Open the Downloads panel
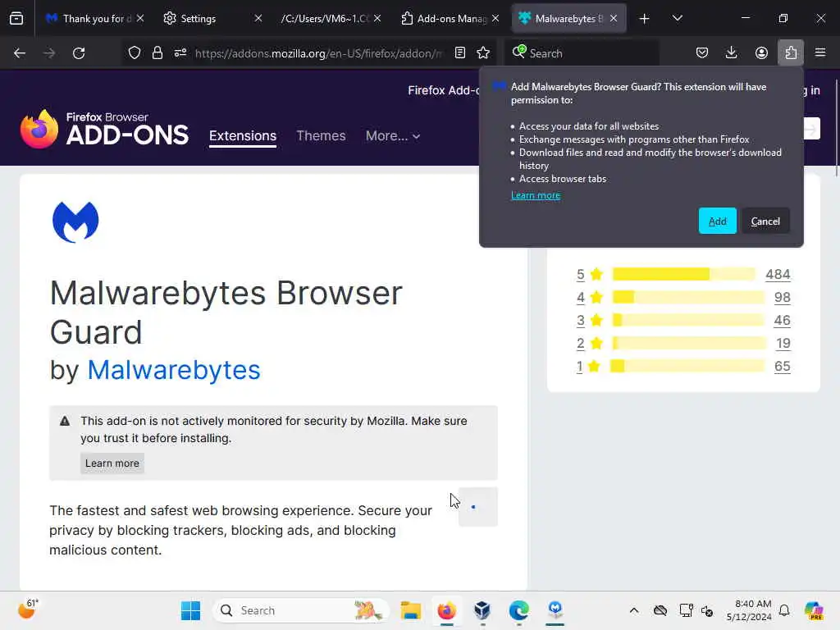 tap(731, 53)
